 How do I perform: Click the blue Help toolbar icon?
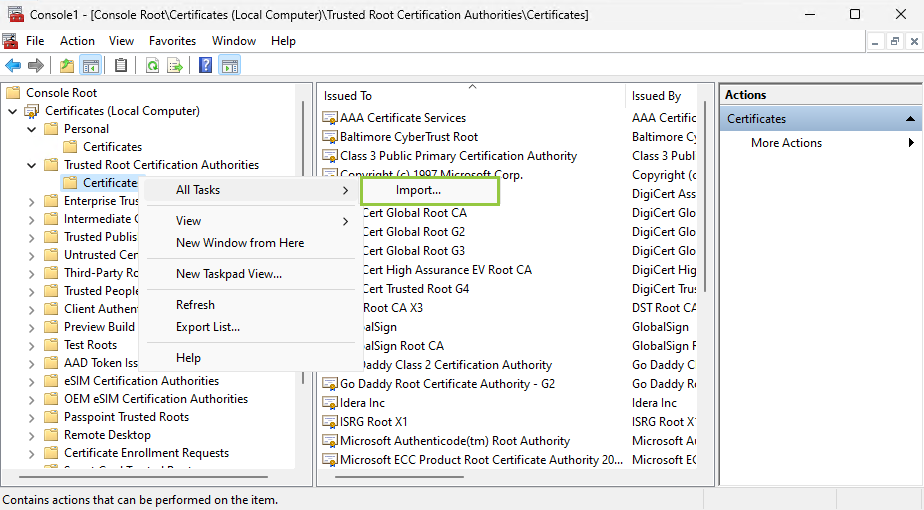tap(205, 66)
